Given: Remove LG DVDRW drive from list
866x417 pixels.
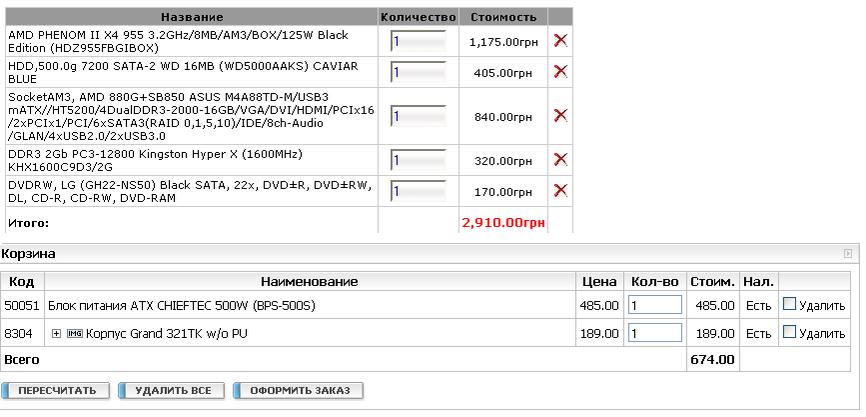Looking at the screenshot, I should click(x=560, y=189).
